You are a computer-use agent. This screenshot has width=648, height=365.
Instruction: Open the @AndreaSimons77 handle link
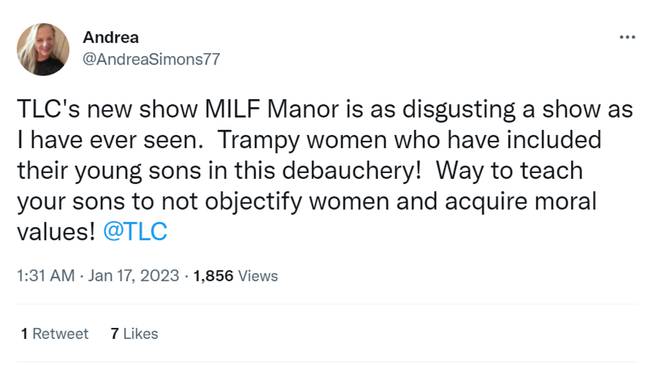(x=151, y=59)
